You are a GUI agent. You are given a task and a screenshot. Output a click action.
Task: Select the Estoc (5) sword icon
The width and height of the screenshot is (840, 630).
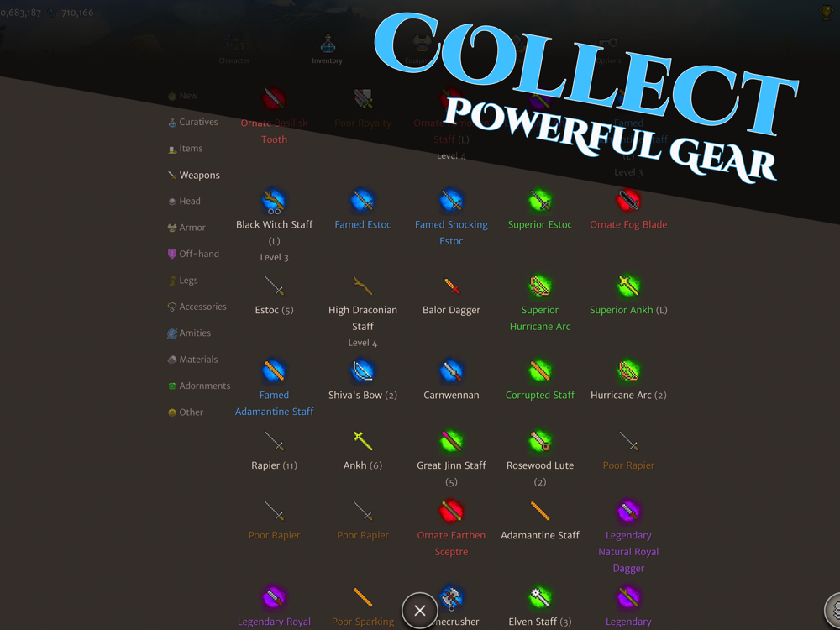275,286
